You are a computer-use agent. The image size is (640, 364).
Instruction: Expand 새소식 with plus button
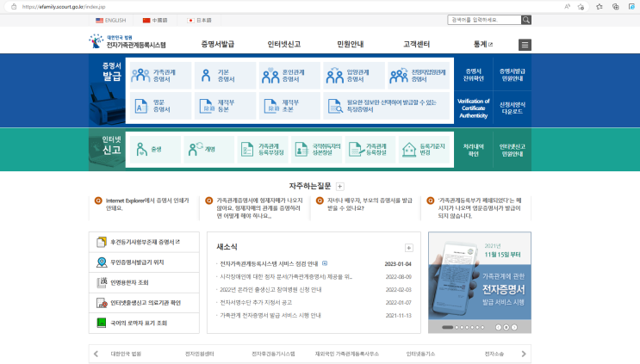[408, 248]
